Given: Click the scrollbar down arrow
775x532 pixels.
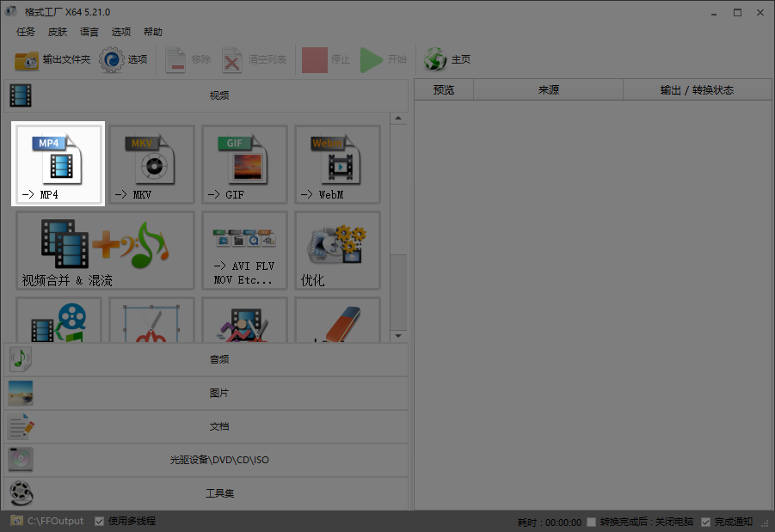Looking at the screenshot, I should click(398, 335).
